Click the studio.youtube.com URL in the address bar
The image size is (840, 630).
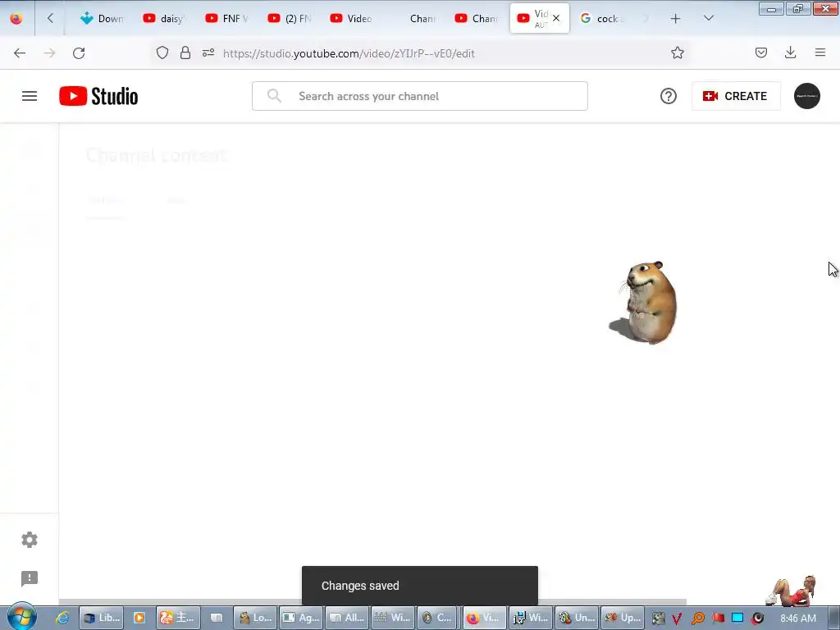tap(349, 53)
